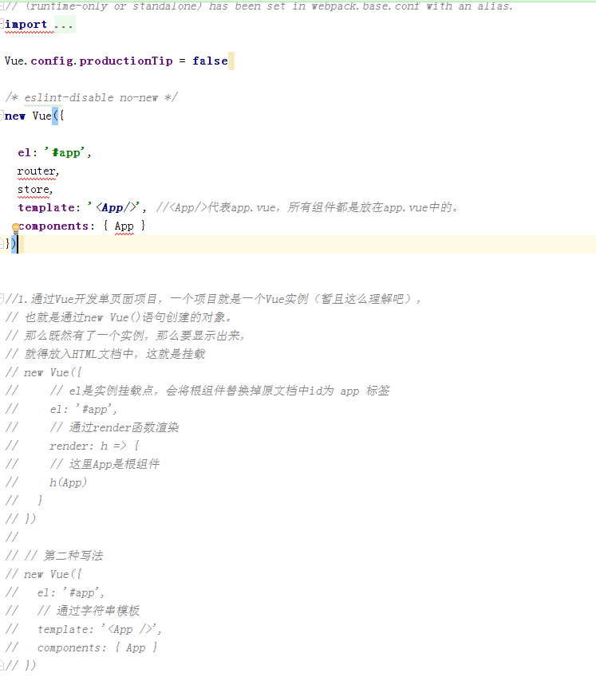Click the uncommented '#app' string
596x700 pixels.
pos(66,153)
